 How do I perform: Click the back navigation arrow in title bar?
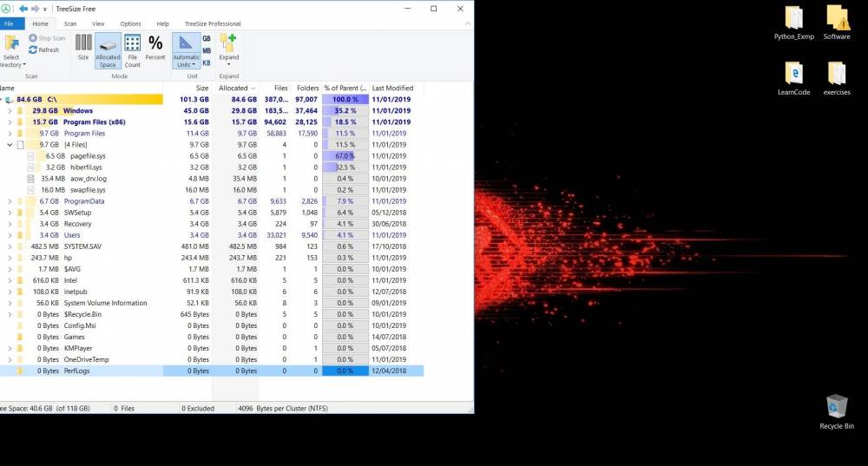coord(23,9)
